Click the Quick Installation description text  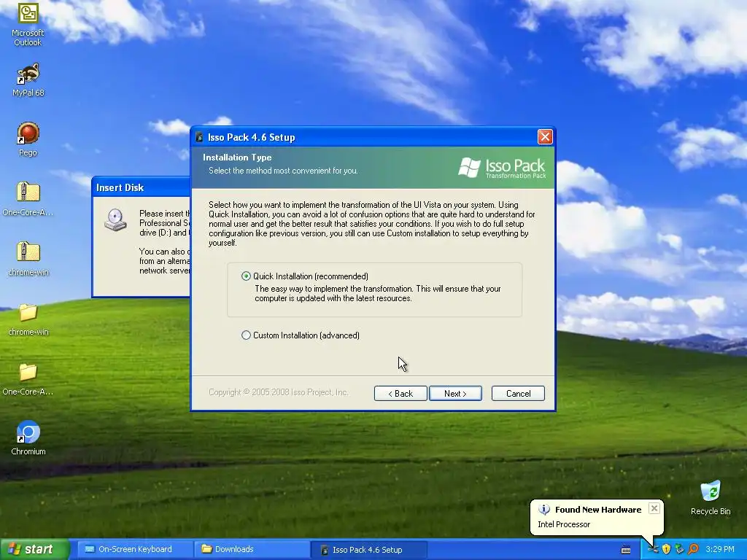[x=378, y=293]
